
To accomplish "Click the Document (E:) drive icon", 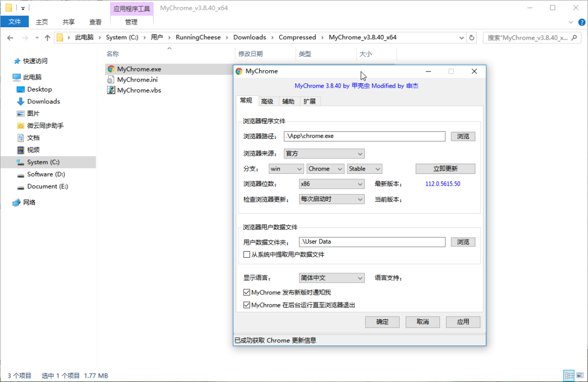I will click(21, 187).
